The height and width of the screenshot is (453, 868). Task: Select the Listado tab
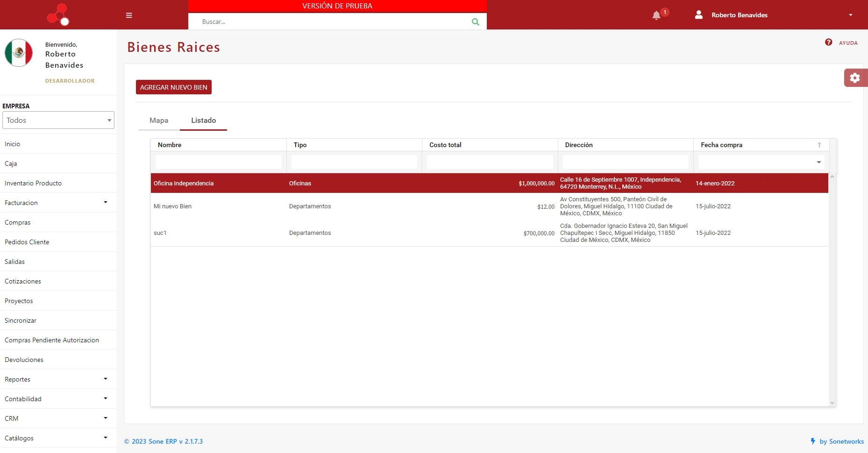(x=204, y=120)
